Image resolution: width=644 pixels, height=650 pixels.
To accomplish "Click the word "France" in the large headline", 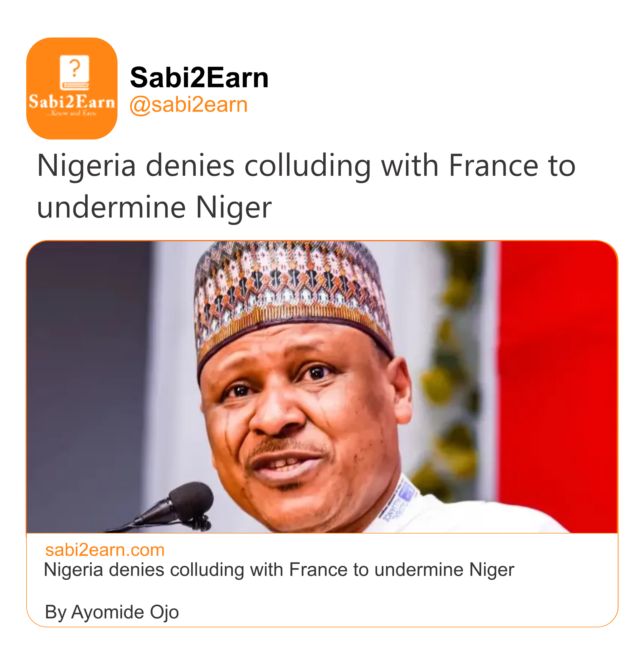I will tap(493, 165).
